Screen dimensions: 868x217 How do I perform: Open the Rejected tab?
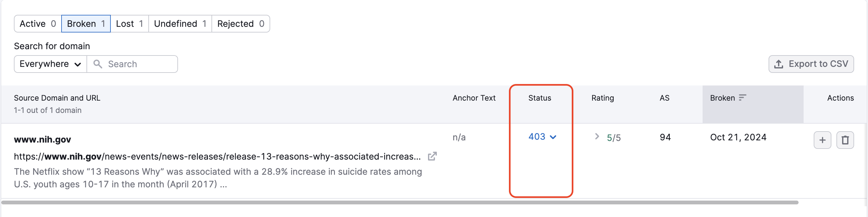pyautogui.click(x=241, y=24)
